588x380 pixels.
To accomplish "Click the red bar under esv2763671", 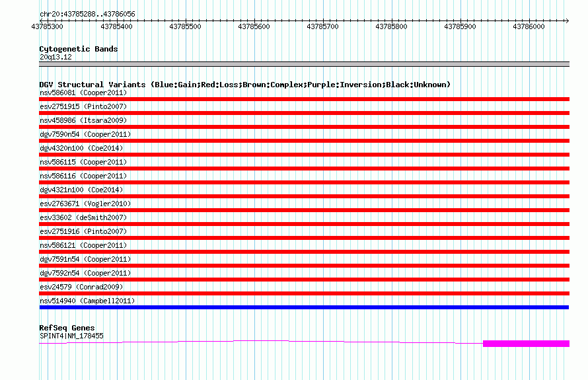I will click(x=304, y=210).
